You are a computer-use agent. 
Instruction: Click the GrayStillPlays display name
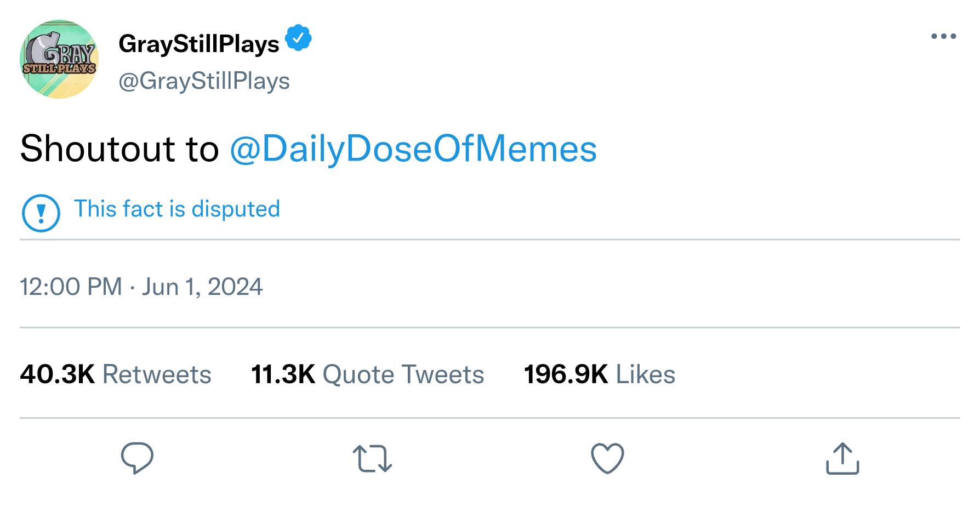pyautogui.click(x=198, y=44)
